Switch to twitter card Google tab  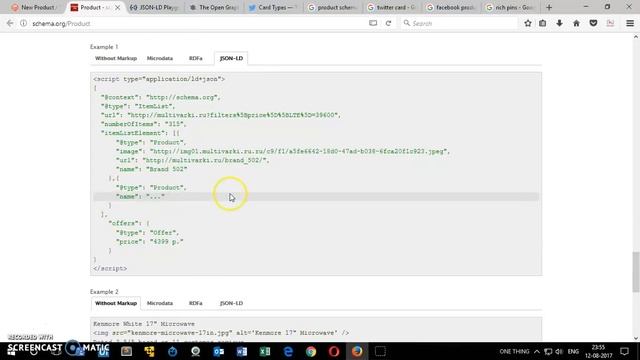392,7
